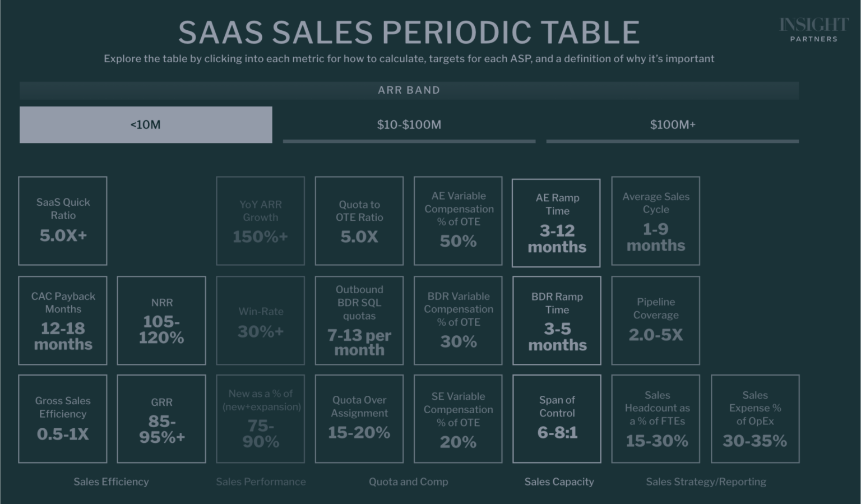Open the SaaS Quick Ratio metric
The image size is (861, 504).
62,220
